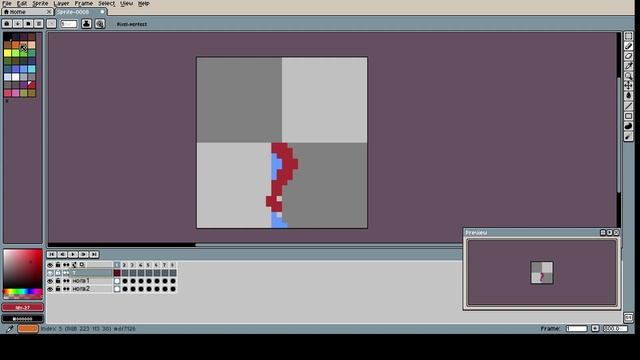Select frame 2 header in timeline

[124, 265]
